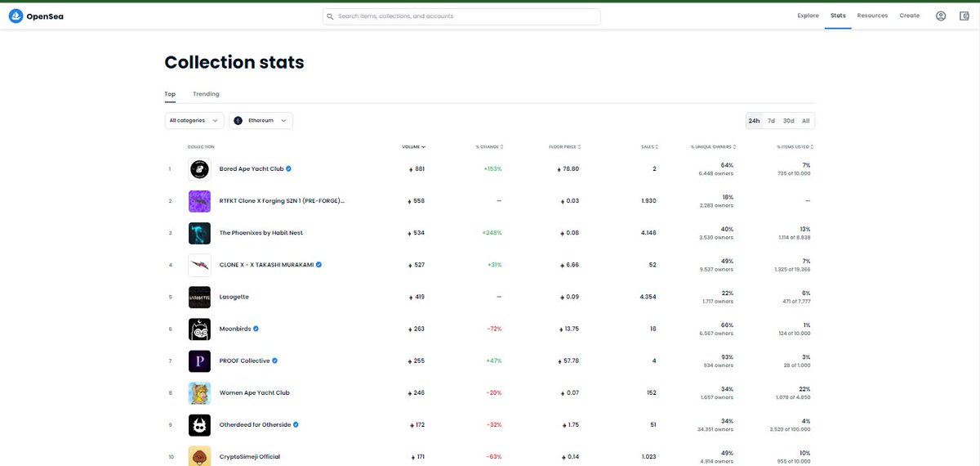Go to Explore in navigation

[808, 16]
